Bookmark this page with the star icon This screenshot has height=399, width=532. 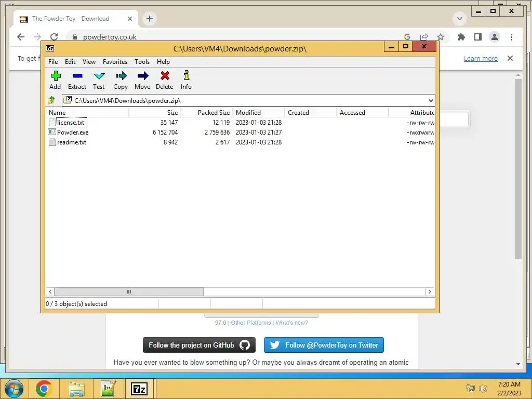[441, 37]
